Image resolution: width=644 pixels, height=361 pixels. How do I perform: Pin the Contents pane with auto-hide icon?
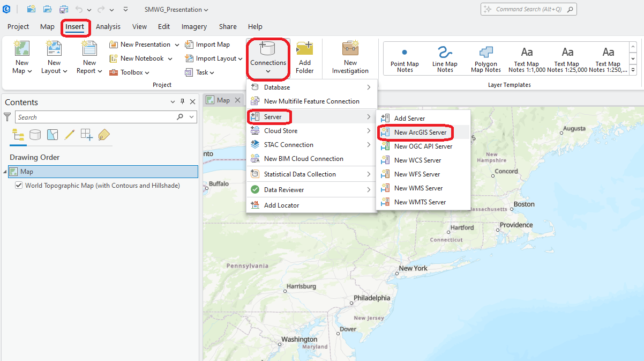click(x=182, y=101)
